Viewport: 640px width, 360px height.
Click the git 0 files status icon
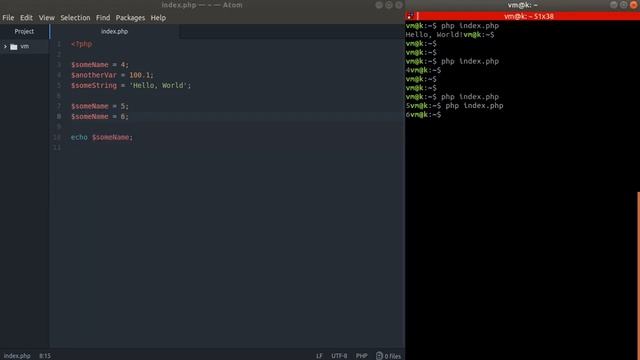(388, 356)
